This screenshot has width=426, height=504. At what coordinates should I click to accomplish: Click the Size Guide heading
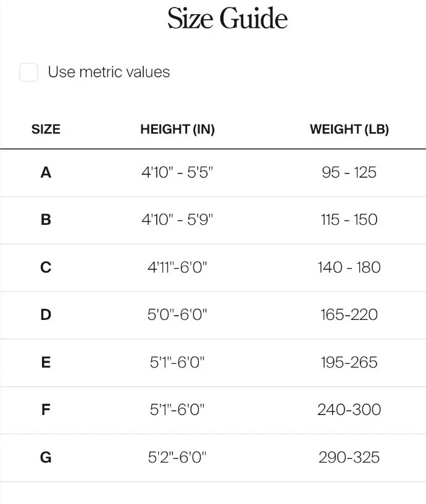point(227,19)
